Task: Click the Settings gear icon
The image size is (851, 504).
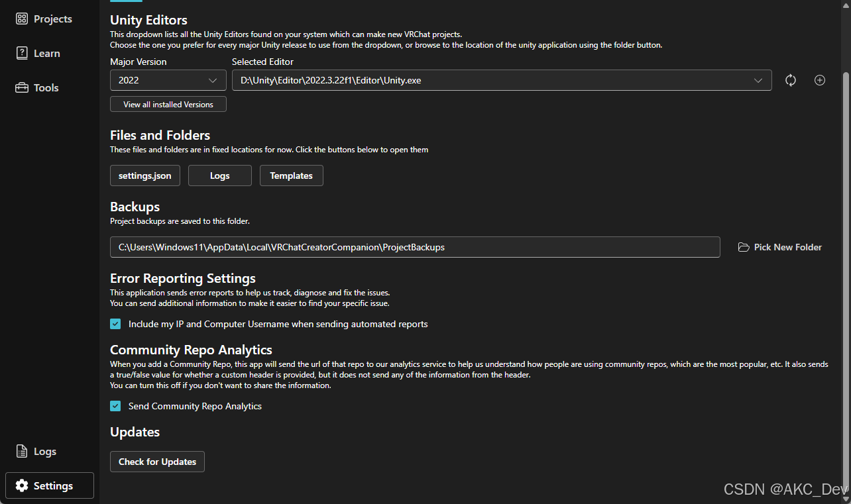Action: [22, 485]
